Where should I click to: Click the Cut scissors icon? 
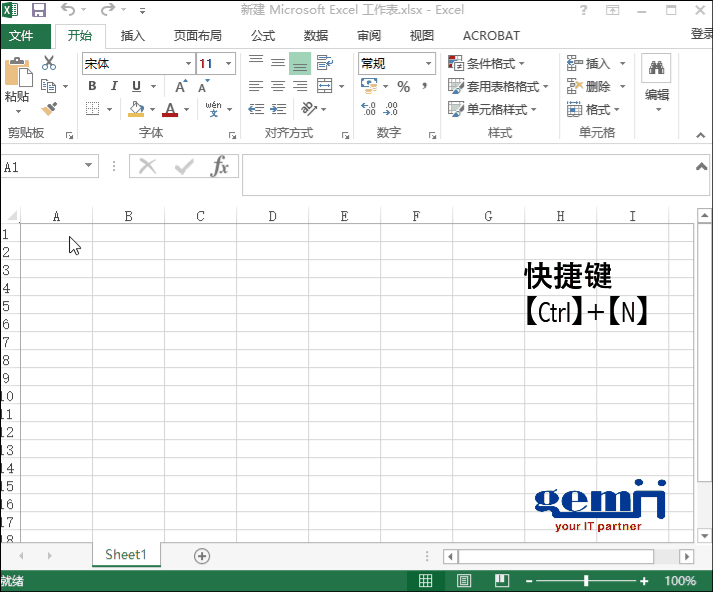coord(49,64)
